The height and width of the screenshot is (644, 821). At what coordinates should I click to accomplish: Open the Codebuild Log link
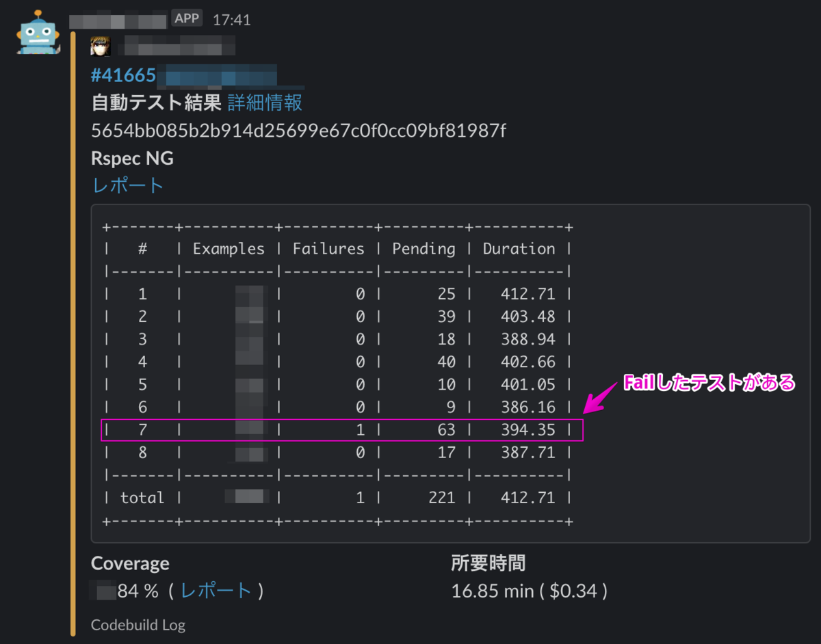point(138,625)
